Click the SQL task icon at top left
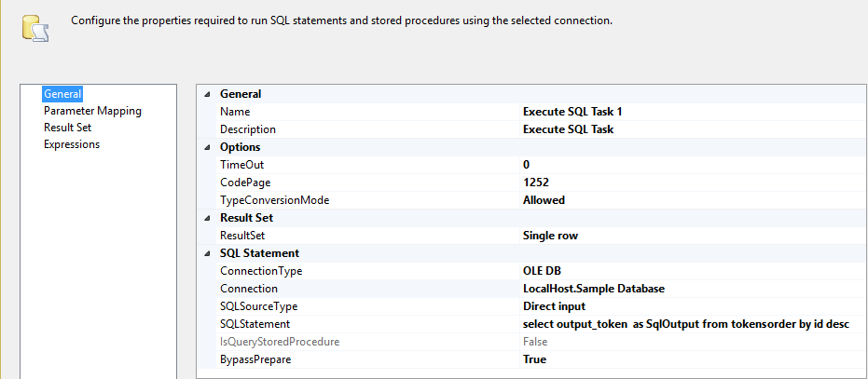 (35, 29)
